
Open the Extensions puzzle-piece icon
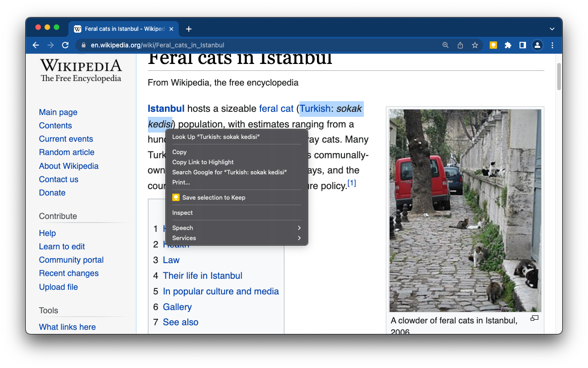[x=508, y=45]
